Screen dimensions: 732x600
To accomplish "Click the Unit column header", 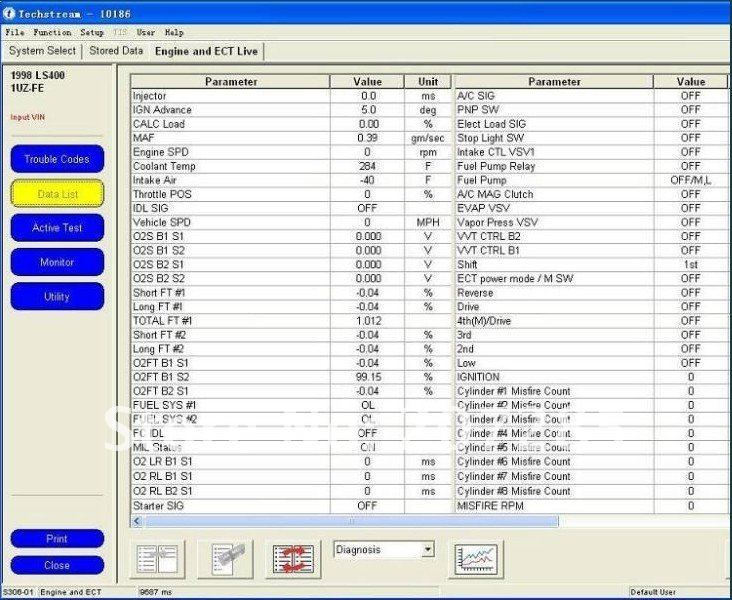I will [x=428, y=81].
